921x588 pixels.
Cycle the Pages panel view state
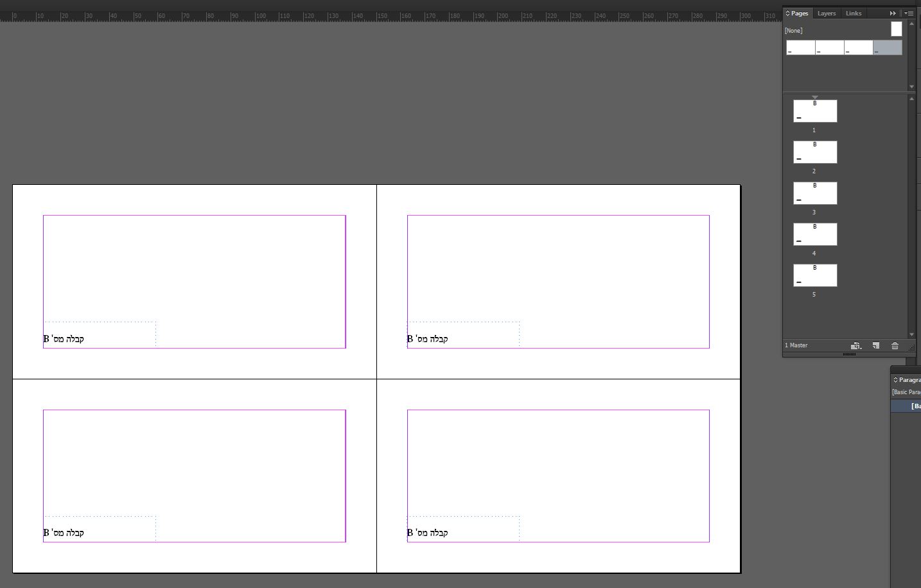(x=787, y=13)
